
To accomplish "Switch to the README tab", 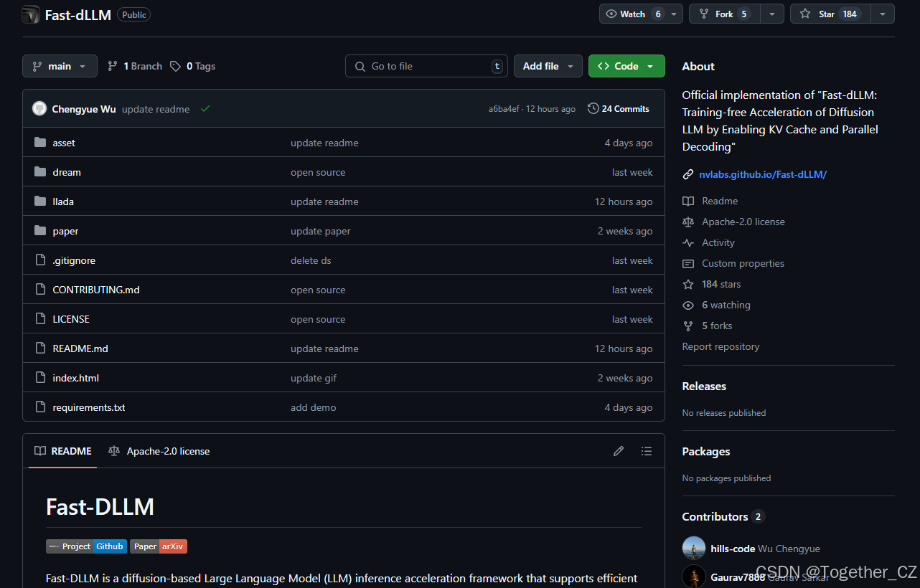I will point(63,451).
